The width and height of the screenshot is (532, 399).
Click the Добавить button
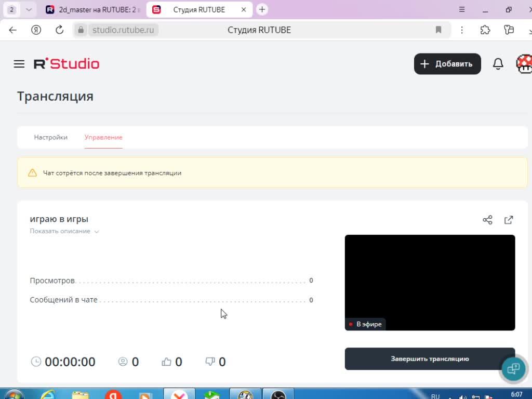click(447, 64)
